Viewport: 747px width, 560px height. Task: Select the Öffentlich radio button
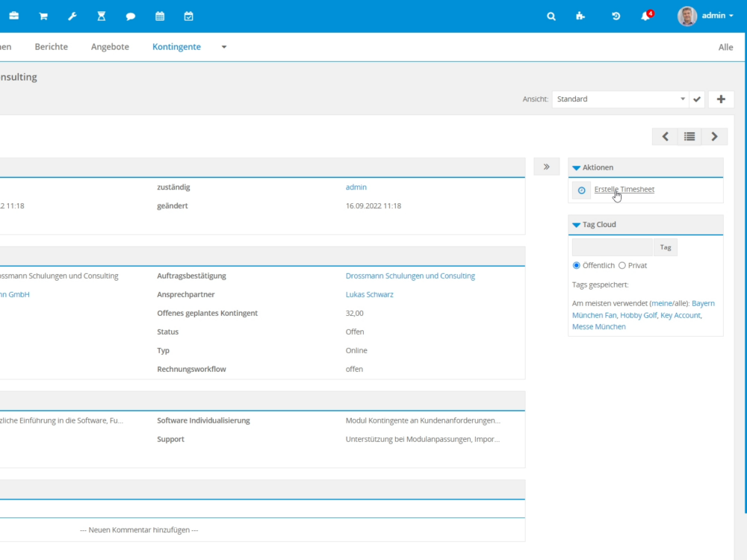(576, 265)
